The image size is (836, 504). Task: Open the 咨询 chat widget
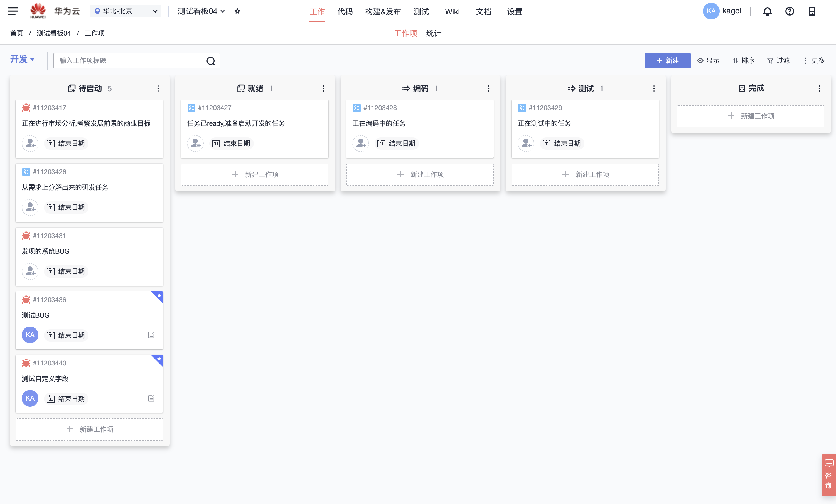click(x=828, y=475)
